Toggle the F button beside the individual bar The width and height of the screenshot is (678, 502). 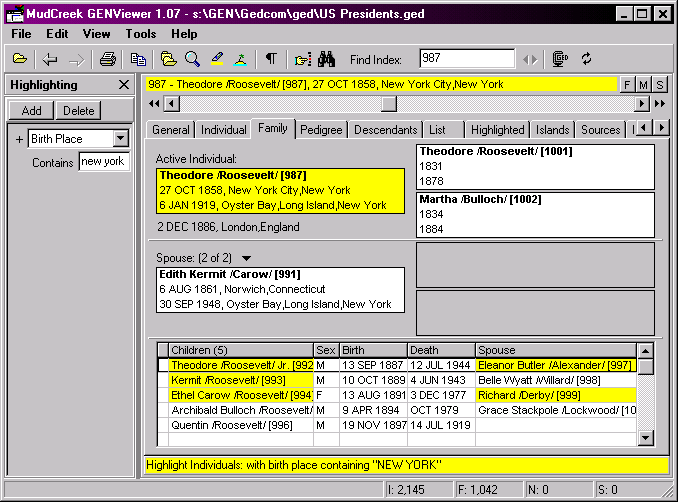[x=628, y=85]
